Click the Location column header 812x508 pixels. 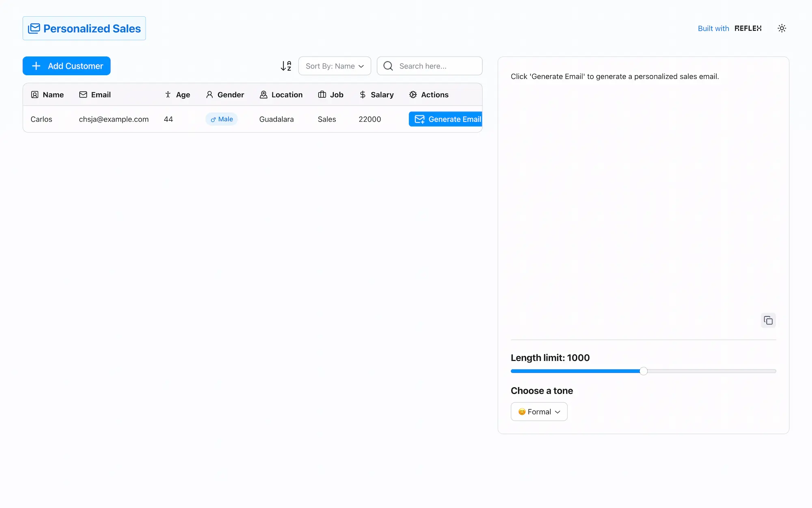[281, 94]
